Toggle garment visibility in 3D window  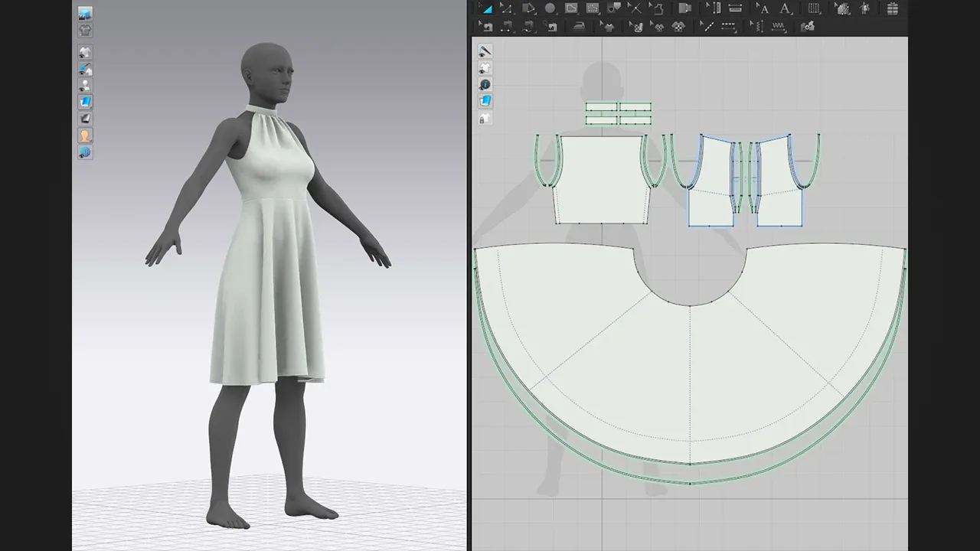coord(85,52)
